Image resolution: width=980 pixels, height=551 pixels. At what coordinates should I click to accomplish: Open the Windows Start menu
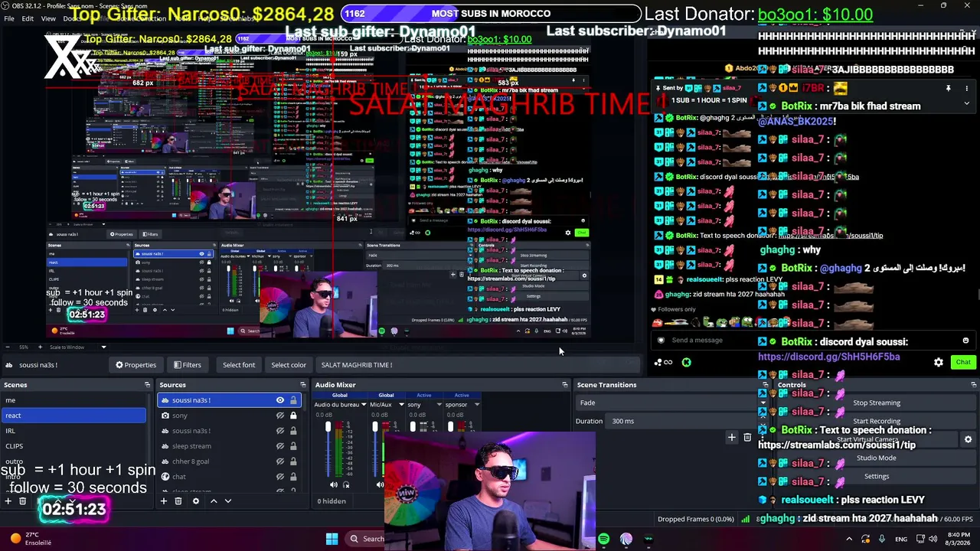pyautogui.click(x=332, y=539)
